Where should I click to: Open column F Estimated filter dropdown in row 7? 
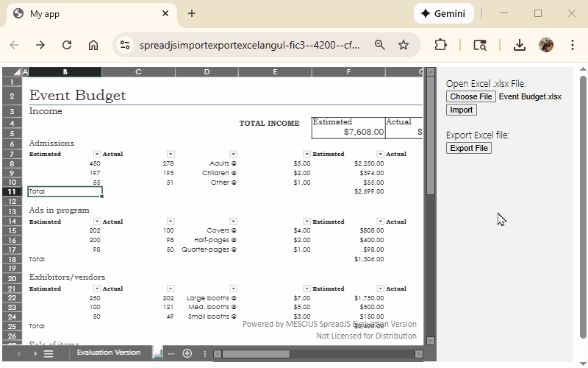point(380,154)
